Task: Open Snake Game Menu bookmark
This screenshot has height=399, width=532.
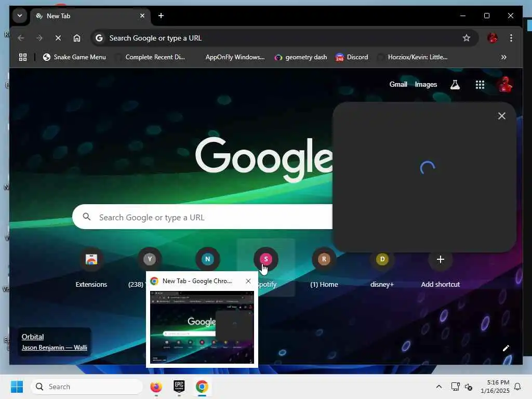Action: tap(74, 57)
